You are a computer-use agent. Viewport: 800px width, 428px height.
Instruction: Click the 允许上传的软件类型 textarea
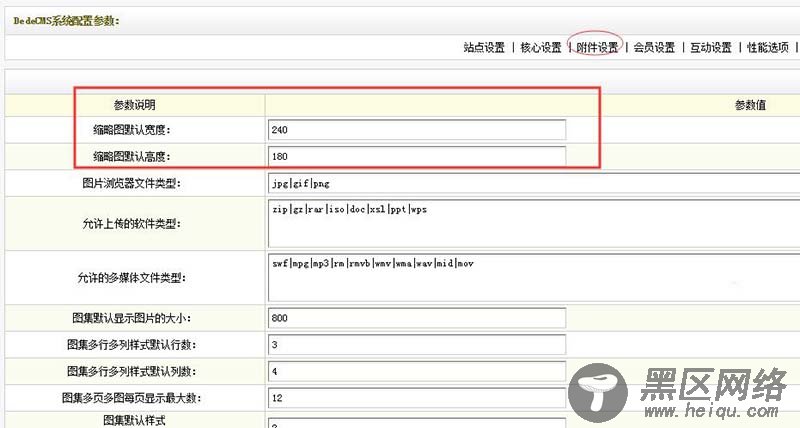click(x=534, y=223)
